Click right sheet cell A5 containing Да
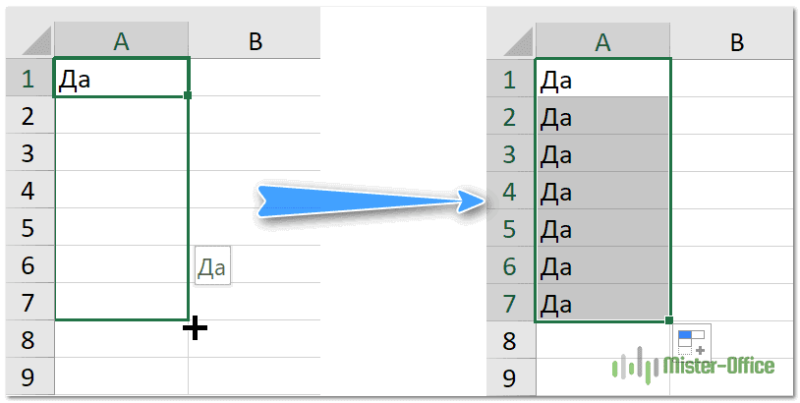 (x=603, y=228)
